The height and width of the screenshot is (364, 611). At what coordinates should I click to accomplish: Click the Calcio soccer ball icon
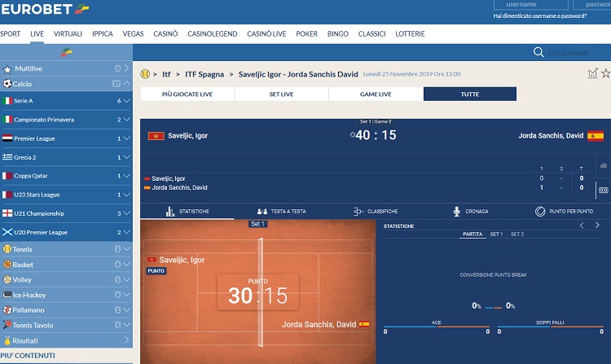(x=7, y=83)
